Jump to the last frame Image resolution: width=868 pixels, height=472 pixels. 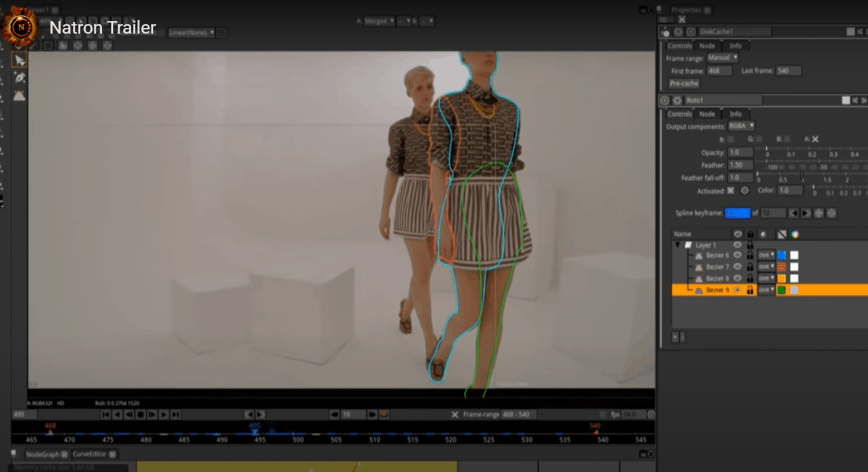click(x=175, y=415)
